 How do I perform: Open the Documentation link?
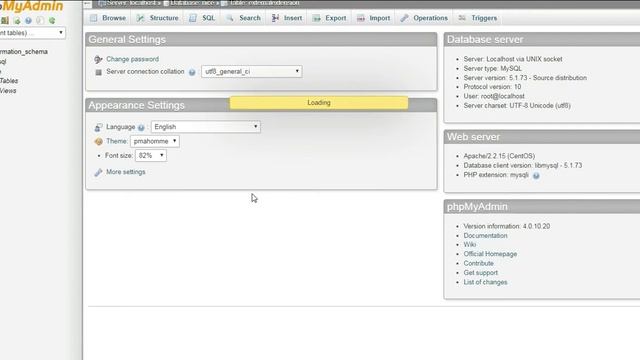click(485, 236)
